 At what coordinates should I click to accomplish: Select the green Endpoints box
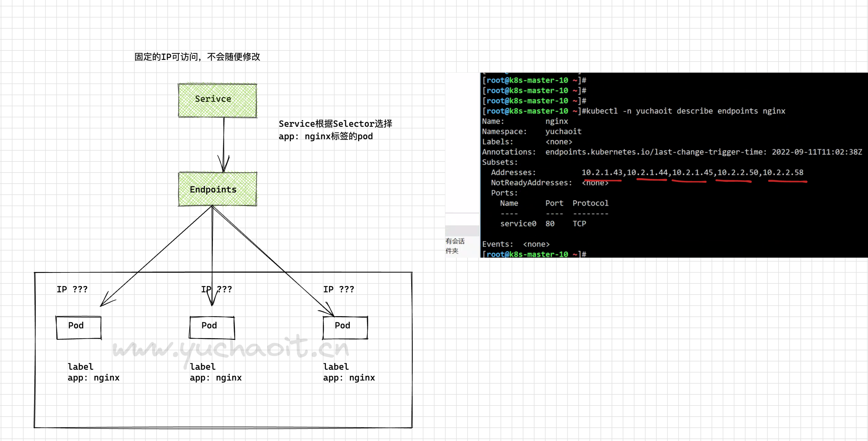(x=217, y=189)
